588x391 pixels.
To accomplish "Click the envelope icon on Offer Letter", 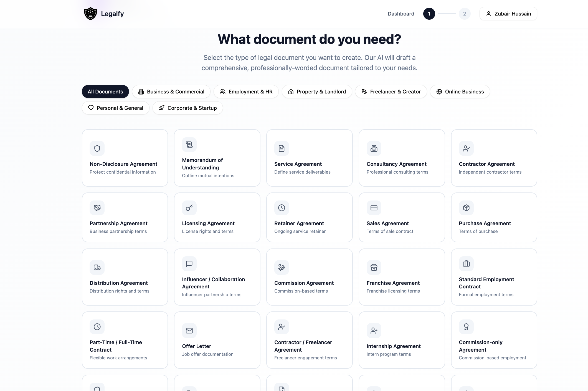I will [189, 331].
